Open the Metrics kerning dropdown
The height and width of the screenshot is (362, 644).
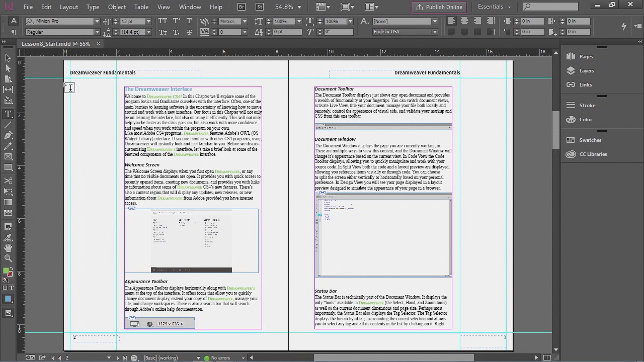click(x=245, y=22)
